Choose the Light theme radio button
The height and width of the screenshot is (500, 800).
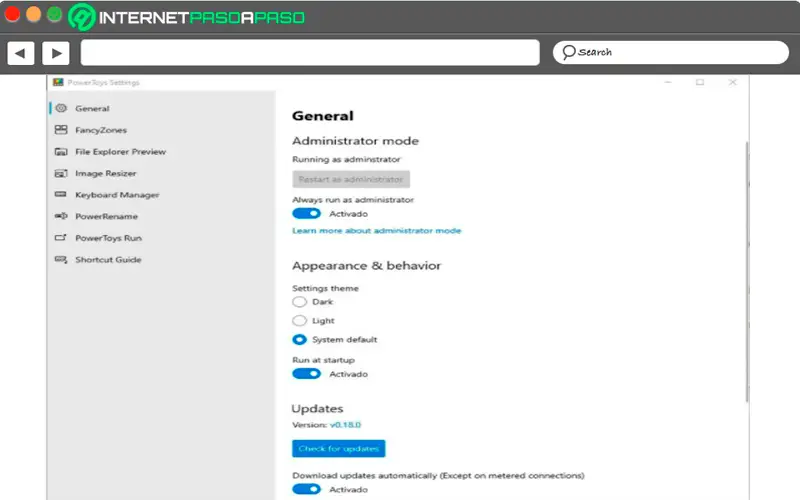(x=299, y=320)
